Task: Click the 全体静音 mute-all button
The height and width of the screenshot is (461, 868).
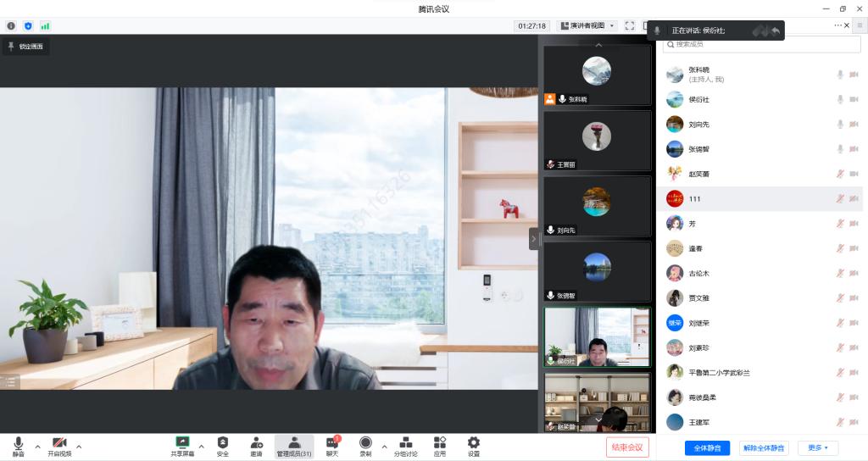Action: 707,447
